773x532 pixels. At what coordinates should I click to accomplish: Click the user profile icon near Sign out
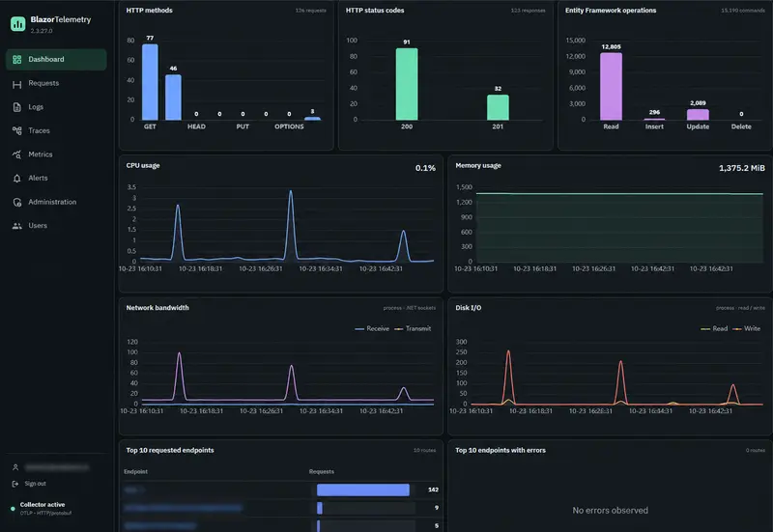pyautogui.click(x=15, y=467)
